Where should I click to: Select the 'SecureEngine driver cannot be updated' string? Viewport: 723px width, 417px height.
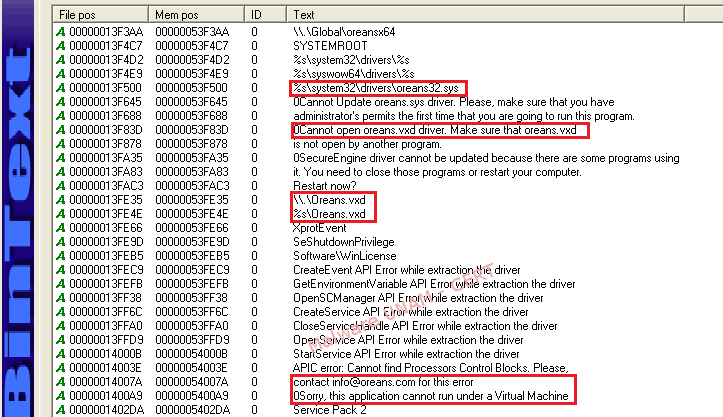click(486, 158)
